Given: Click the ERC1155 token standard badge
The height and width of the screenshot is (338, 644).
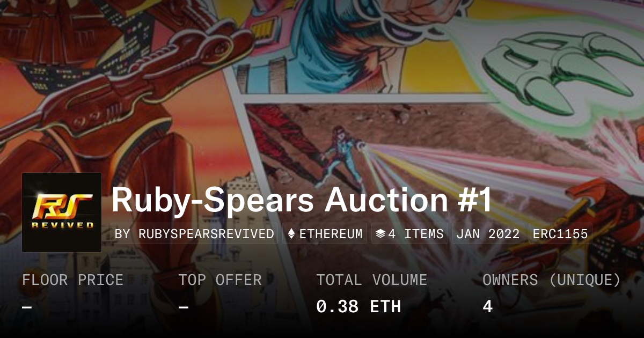Looking at the screenshot, I should (x=560, y=234).
